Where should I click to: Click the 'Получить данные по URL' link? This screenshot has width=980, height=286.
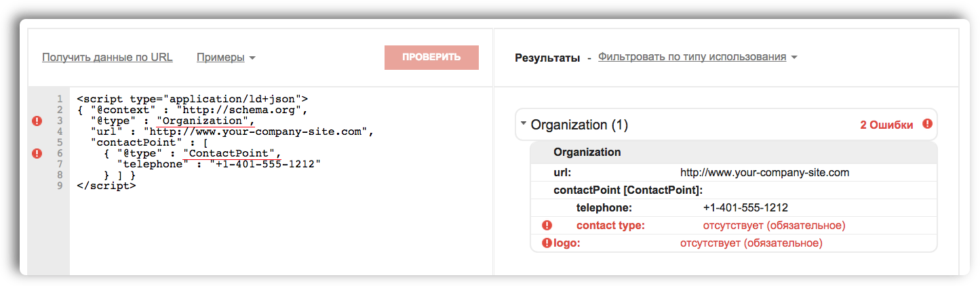107,58
